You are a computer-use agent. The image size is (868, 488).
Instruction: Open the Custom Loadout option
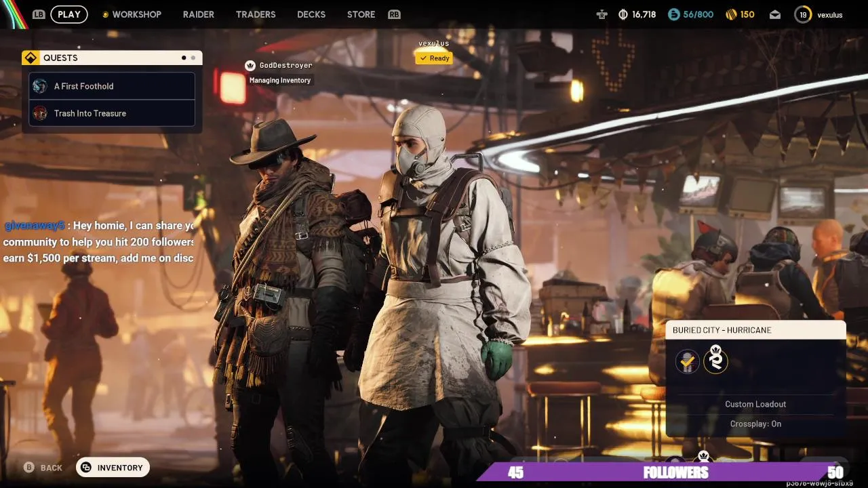[755, 405]
